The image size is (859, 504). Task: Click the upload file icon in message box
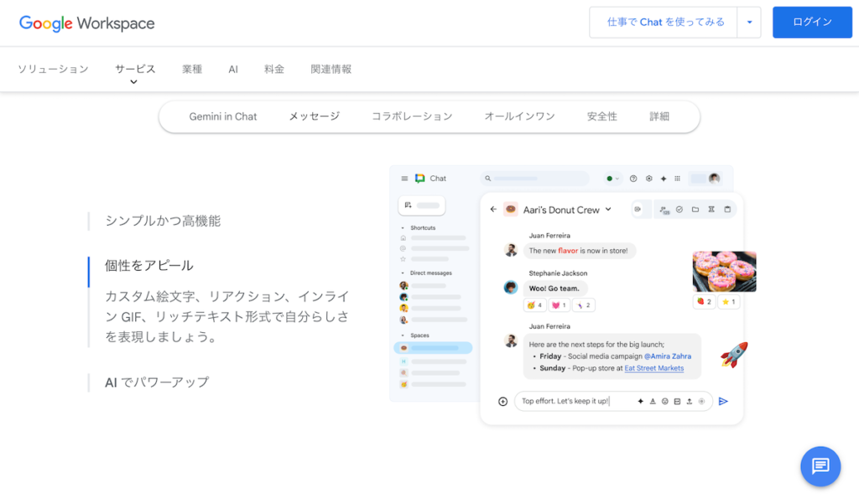coord(690,402)
